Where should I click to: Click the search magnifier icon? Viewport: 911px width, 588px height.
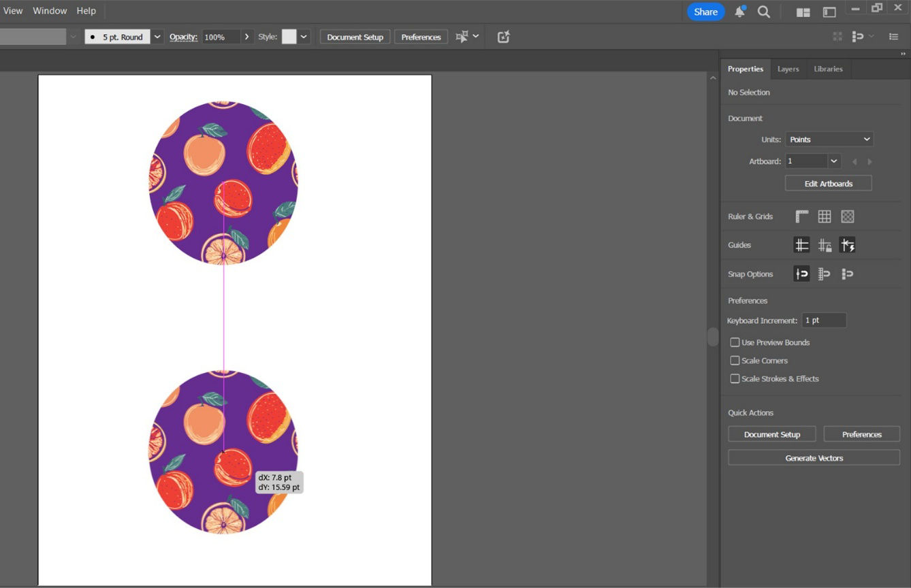click(764, 12)
